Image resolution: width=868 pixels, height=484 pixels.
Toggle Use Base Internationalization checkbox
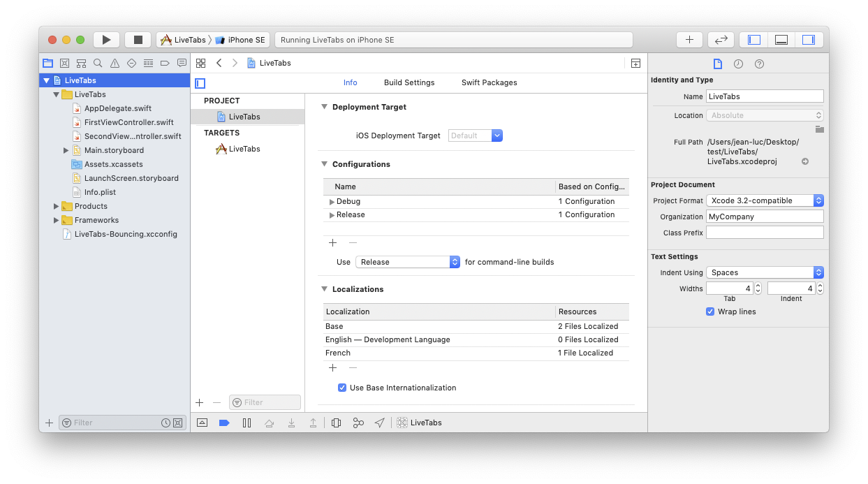(342, 388)
